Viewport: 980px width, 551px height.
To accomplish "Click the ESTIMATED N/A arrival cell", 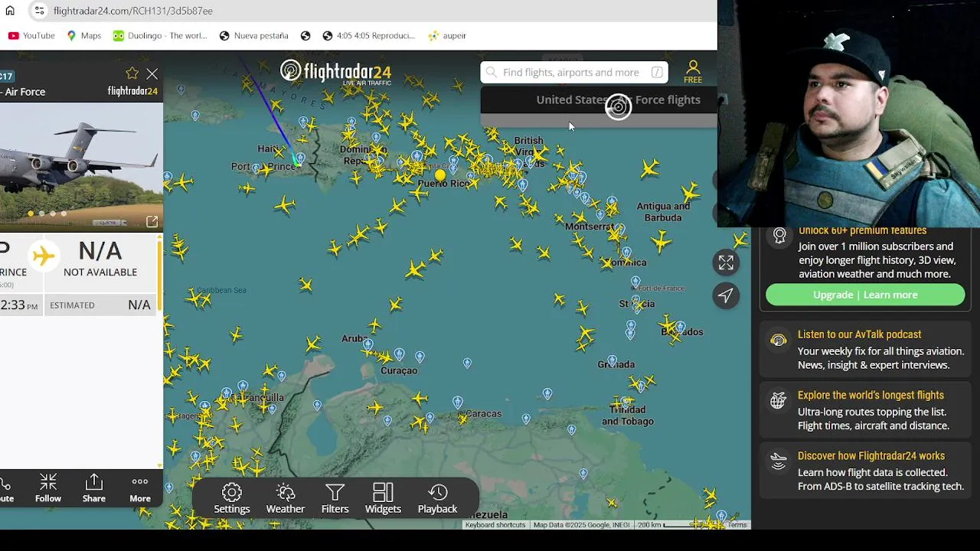I will tap(101, 305).
